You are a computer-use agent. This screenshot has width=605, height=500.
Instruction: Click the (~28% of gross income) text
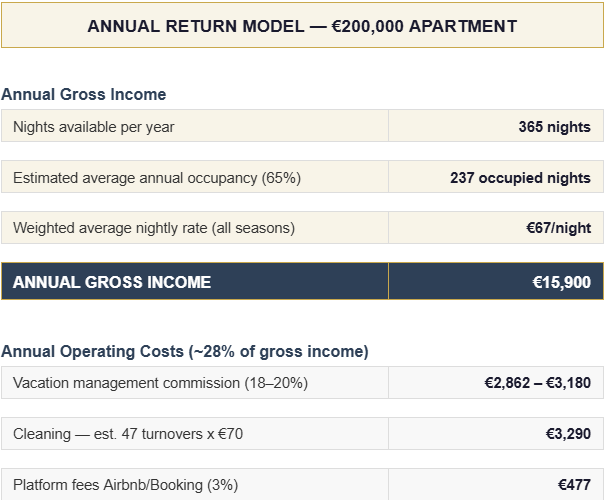point(278,351)
